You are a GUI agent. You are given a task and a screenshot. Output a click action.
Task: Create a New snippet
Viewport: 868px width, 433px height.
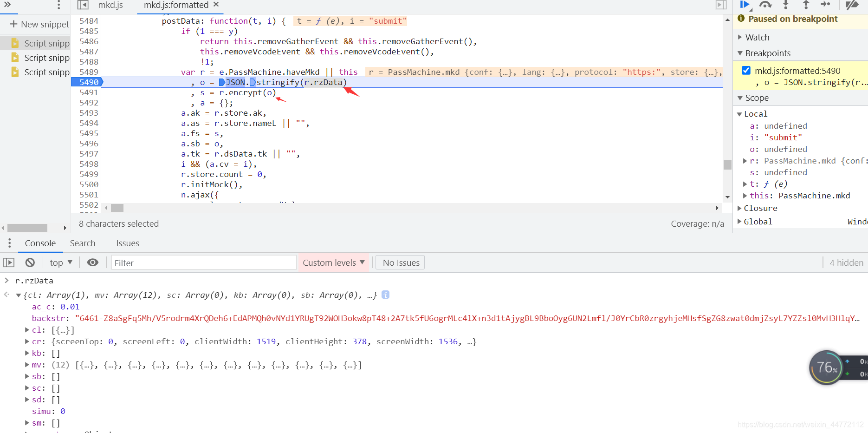point(39,24)
